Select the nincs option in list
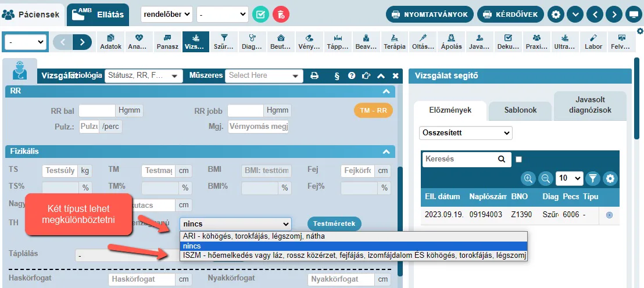The height and width of the screenshot is (288, 644). 353,246
